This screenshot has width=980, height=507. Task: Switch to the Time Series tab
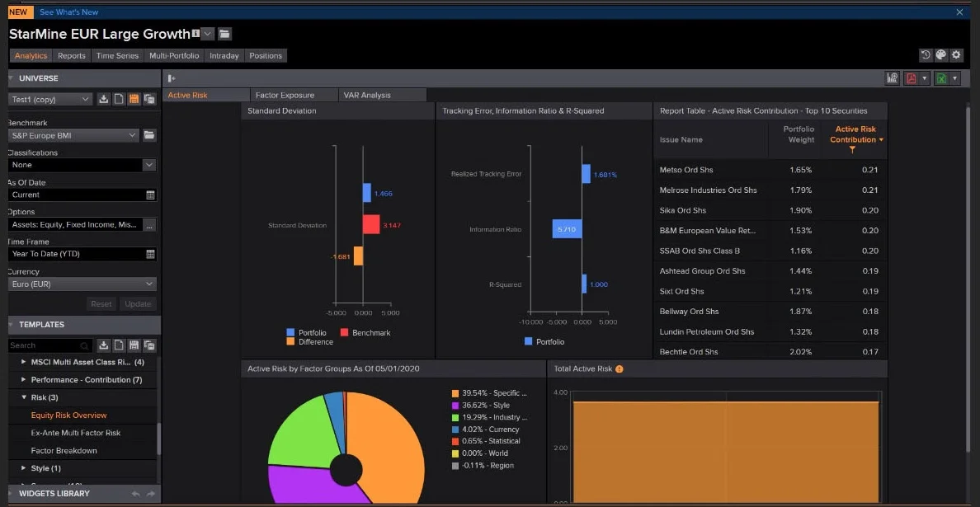pos(117,55)
